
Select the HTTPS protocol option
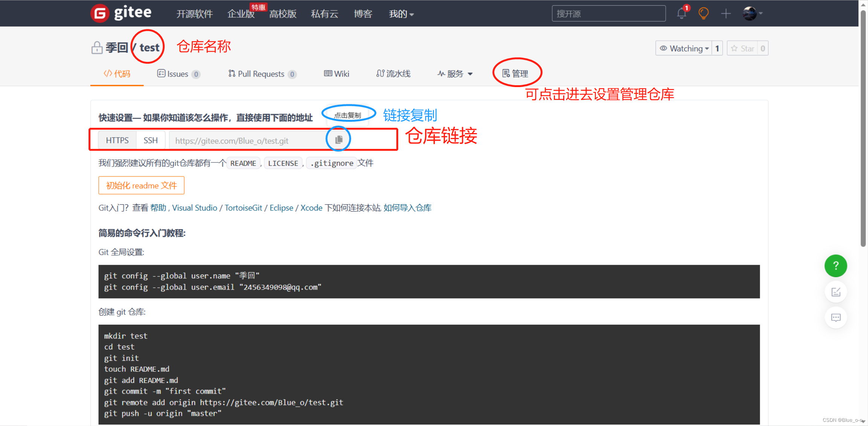[x=117, y=140]
